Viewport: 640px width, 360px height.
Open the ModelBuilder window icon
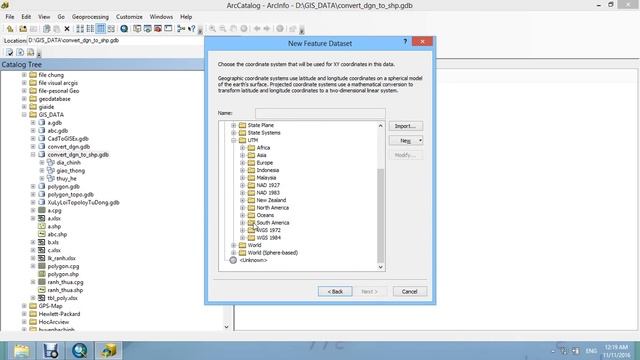click(x=181, y=29)
